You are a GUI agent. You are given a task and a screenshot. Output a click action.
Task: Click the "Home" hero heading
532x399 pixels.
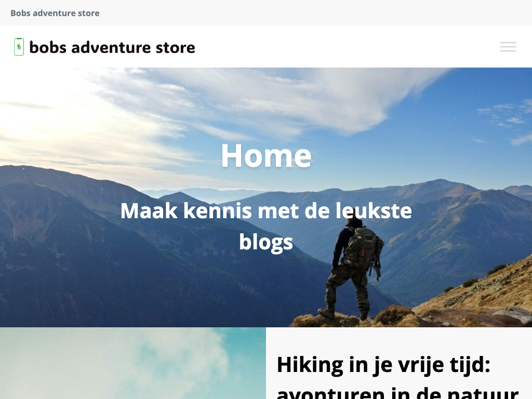click(x=266, y=156)
